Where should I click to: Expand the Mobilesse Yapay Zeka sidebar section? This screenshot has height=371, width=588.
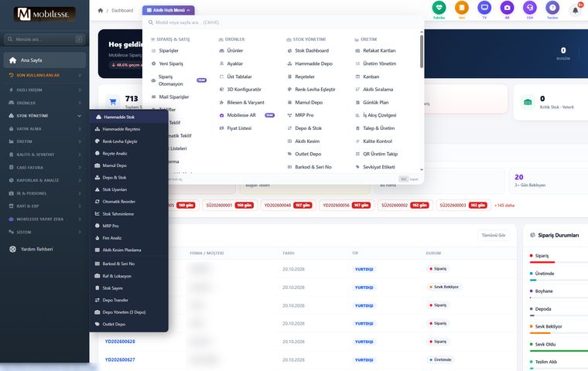click(x=45, y=220)
